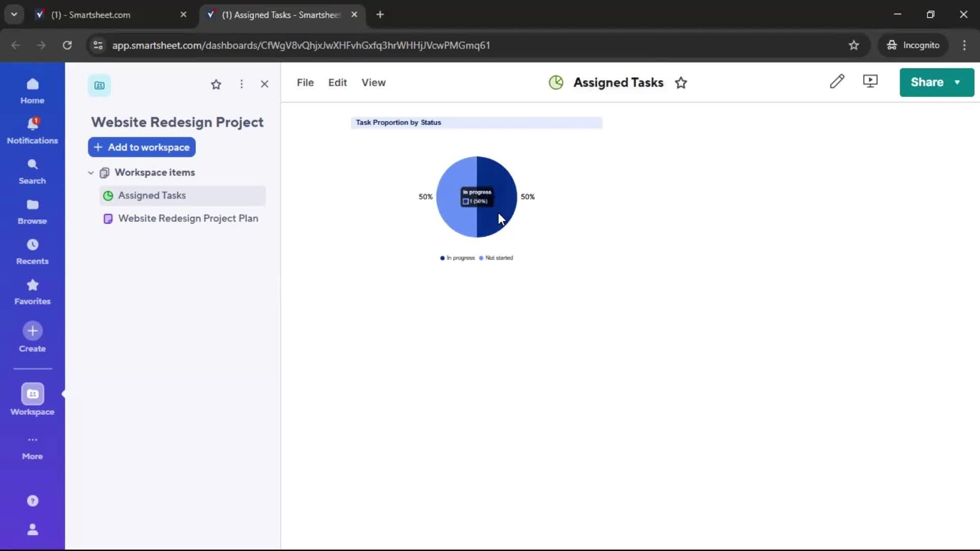Open Search from the sidebar
Image resolution: width=980 pixels, height=551 pixels.
[32, 170]
